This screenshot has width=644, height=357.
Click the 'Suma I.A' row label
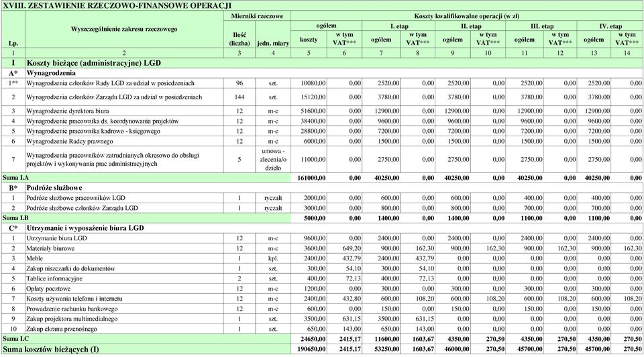(x=15, y=177)
